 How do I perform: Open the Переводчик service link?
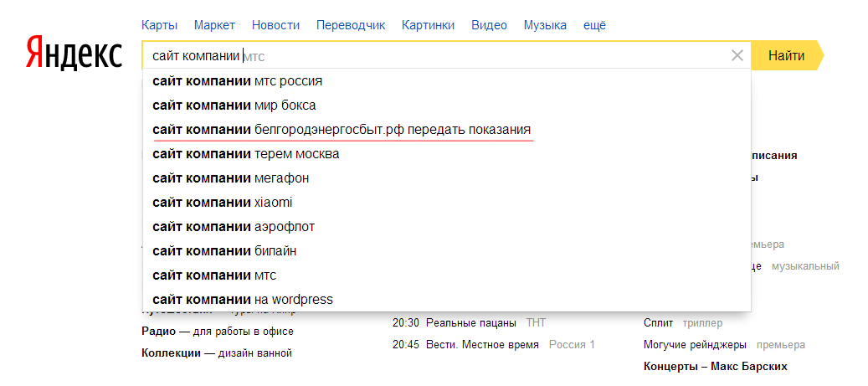(x=351, y=25)
